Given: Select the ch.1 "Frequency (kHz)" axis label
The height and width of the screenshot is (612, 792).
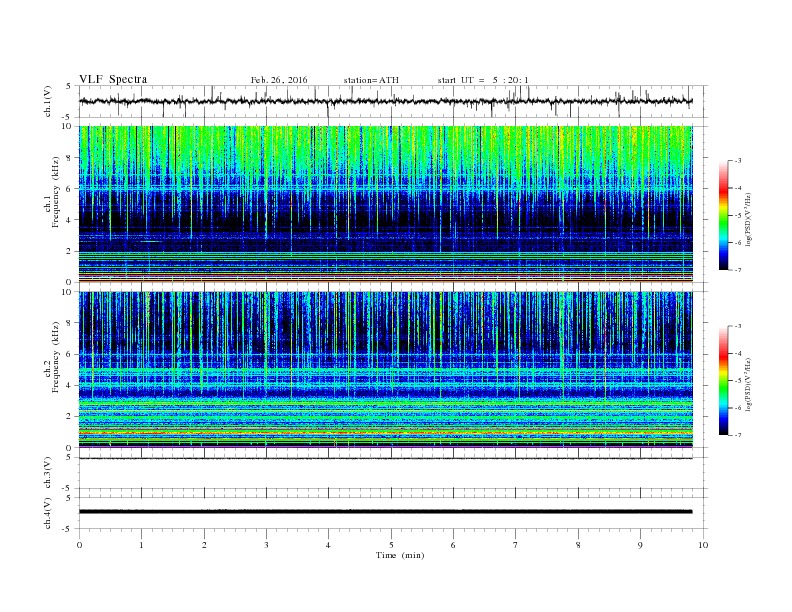Looking at the screenshot, I should [x=56, y=192].
